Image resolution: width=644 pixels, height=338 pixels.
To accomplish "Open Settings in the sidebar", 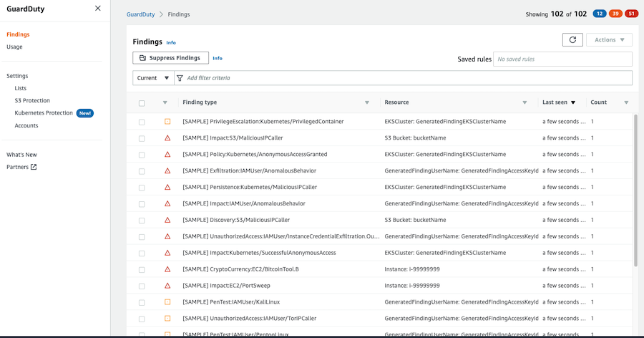I will [17, 76].
